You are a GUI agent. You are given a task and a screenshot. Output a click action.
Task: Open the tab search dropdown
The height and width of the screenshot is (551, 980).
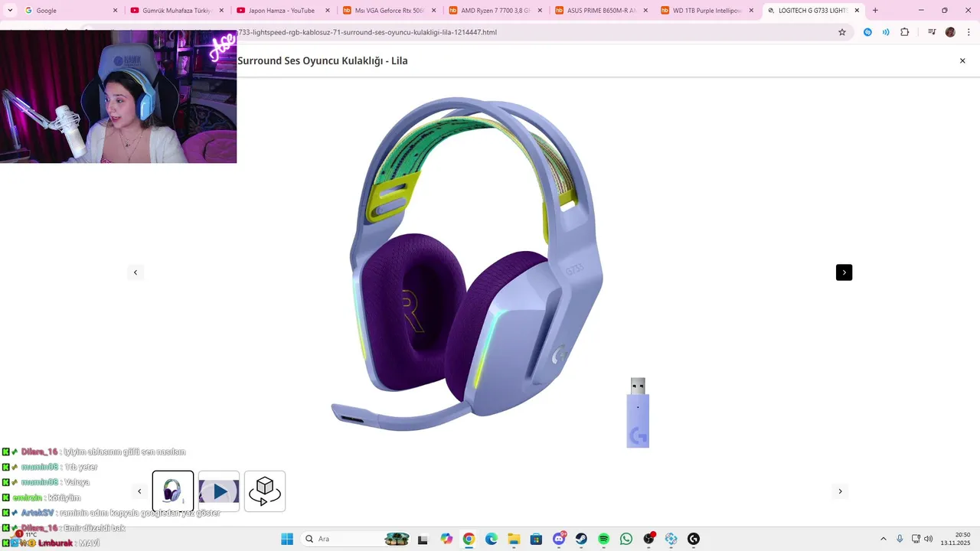[x=10, y=11]
